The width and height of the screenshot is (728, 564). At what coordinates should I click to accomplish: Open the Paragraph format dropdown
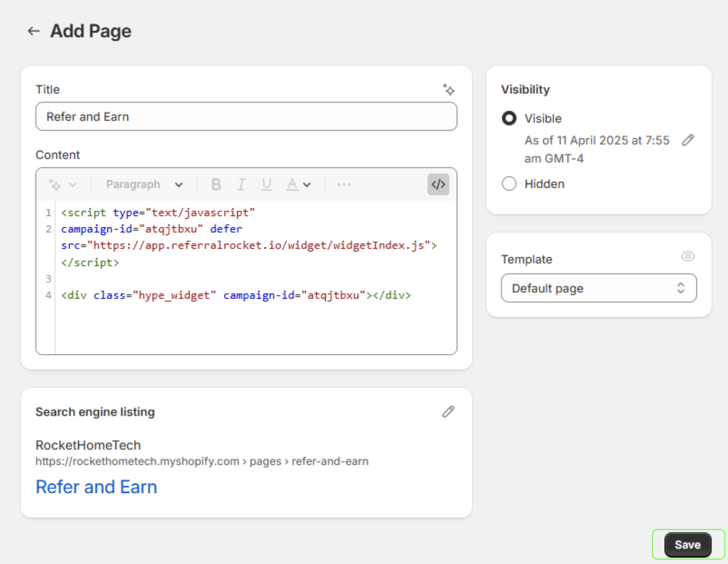coord(144,185)
